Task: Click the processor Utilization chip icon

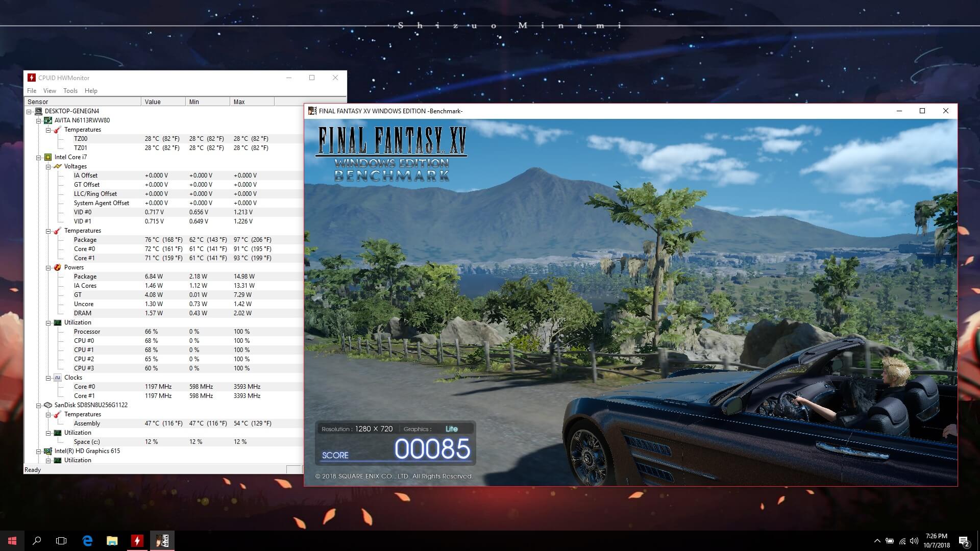Action: pyautogui.click(x=57, y=322)
